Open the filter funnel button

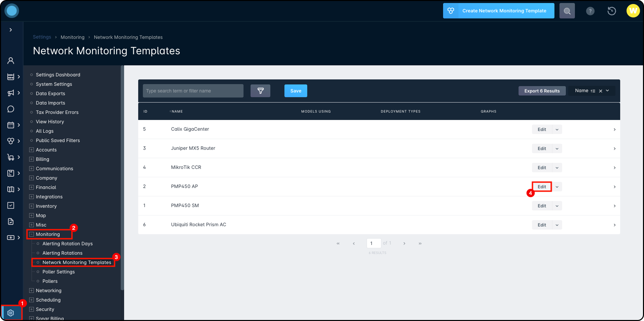[x=260, y=91]
